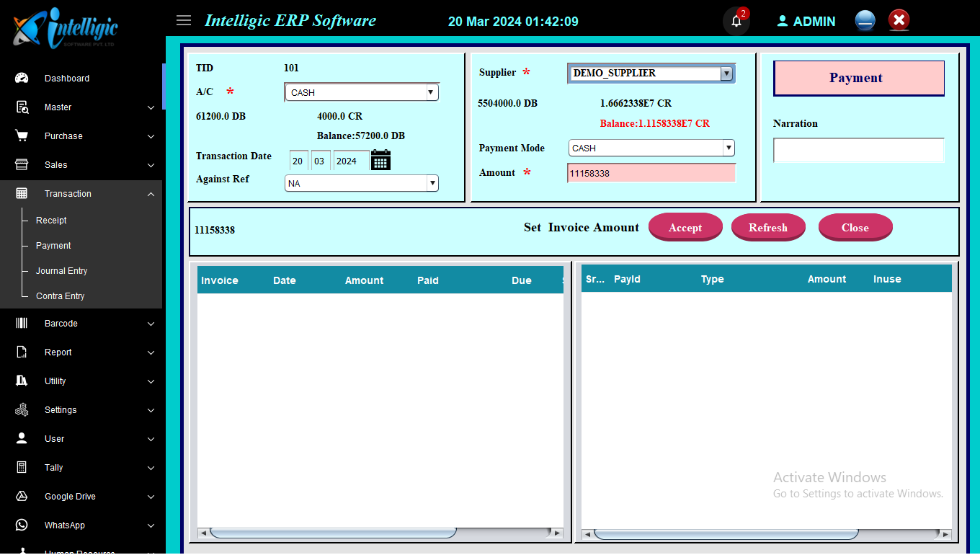The height and width of the screenshot is (555, 980).
Task: Open the Supplier DEMO_SUPPLIER dropdown
Action: pyautogui.click(x=651, y=74)
